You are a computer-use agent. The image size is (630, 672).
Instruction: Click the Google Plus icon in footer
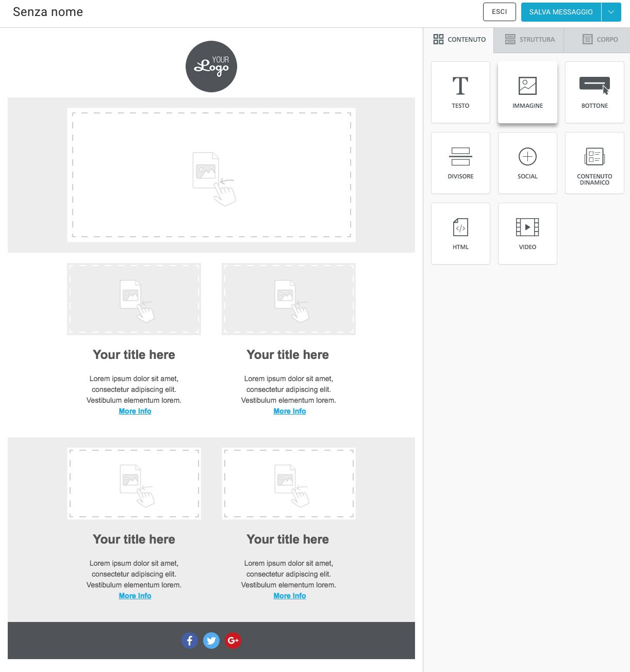coord(233,641)
